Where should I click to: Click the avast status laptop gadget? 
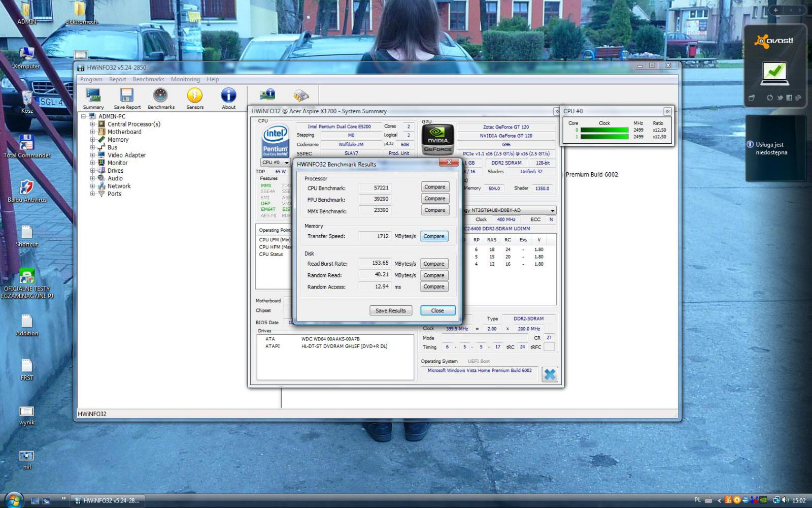point(775,74)
